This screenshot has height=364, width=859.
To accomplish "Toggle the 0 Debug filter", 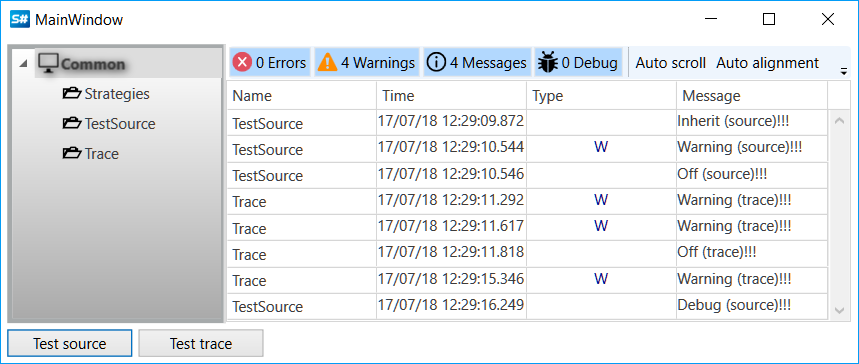I will click(x=578, y=62).
